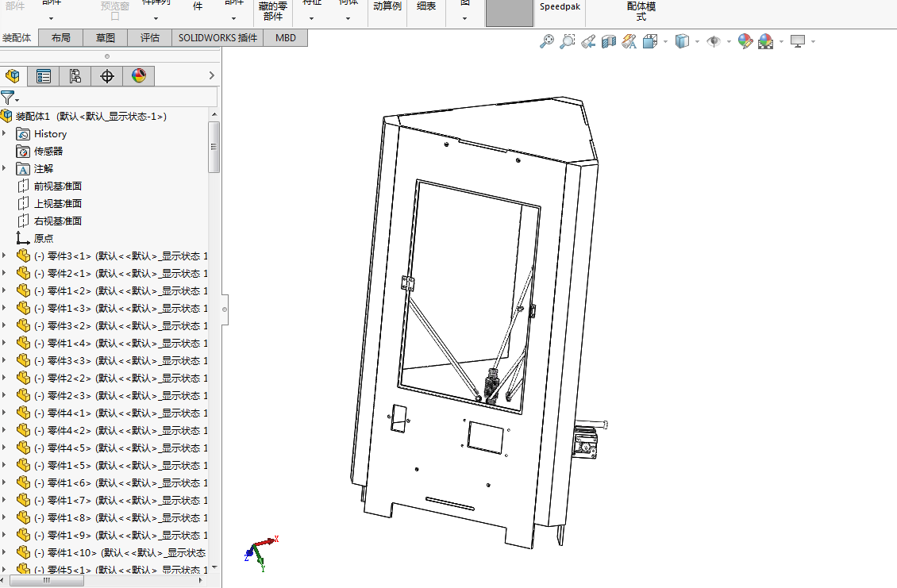Click the 配体模式 ribbon button
Image resolution: width=897 pixels, height=588 pixels.
pyautogui.click(x=641, y=11)
